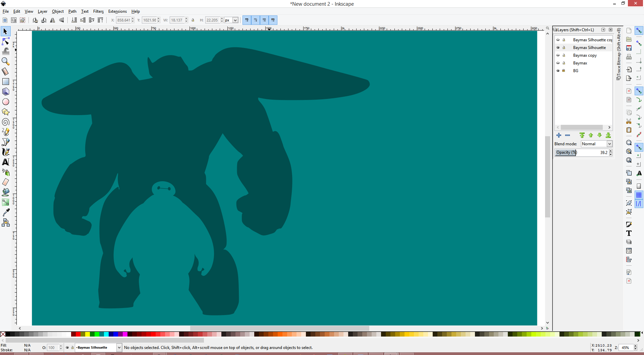This screenshot has height=355, width=644.
Task: Toggle visibility of Baymax Silhouette layer
Action: [x=558, y=48]
